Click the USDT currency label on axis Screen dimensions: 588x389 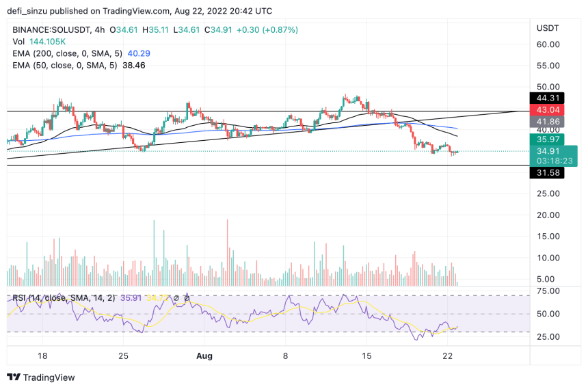(x=548, y=28)
